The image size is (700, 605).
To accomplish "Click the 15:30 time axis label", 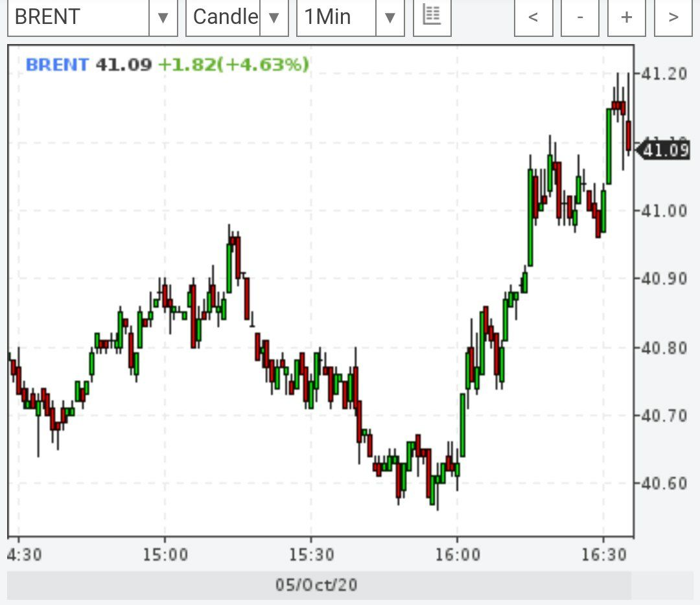I will pyautogui.click(x=311, y=554).
